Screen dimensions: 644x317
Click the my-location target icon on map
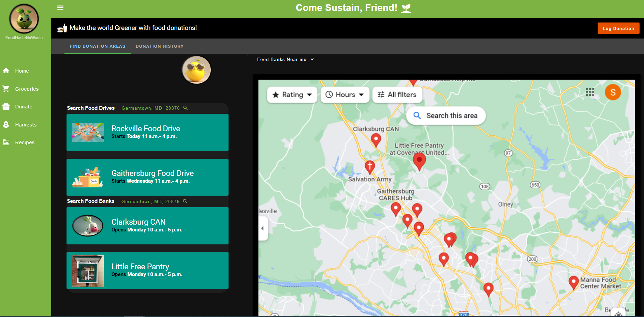618,314
